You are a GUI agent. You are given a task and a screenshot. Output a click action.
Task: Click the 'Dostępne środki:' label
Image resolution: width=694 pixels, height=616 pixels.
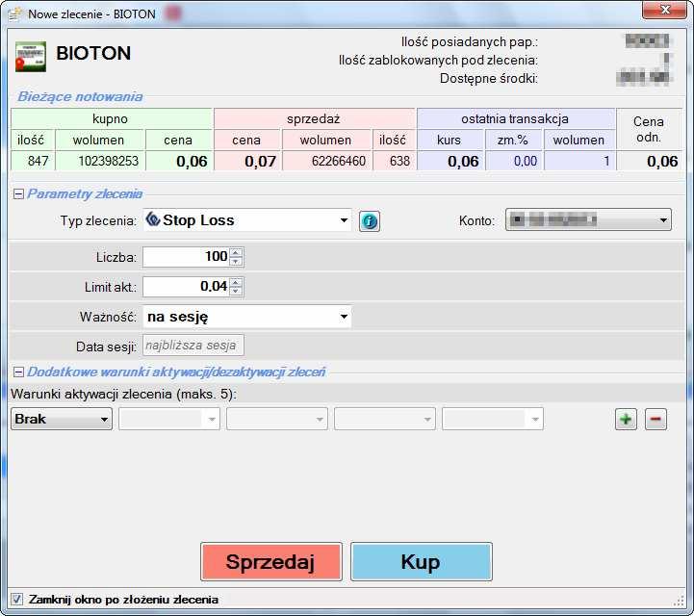coord(489,78)
